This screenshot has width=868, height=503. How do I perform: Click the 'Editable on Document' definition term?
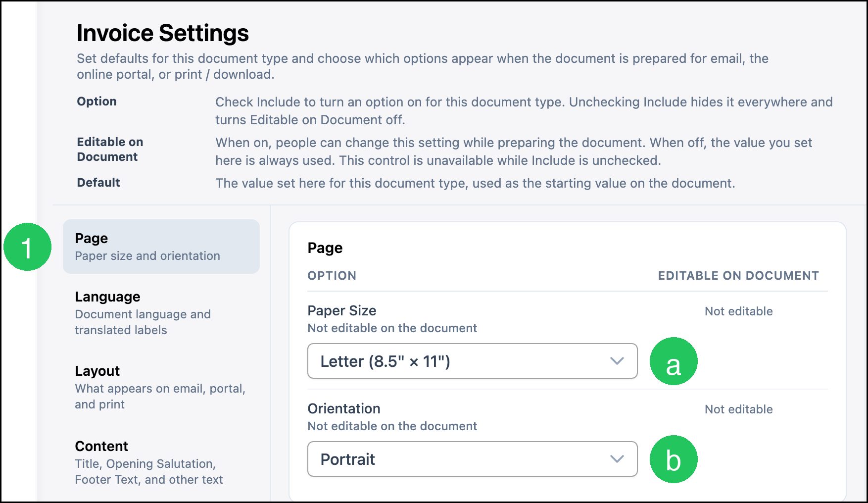coord(110,149)
